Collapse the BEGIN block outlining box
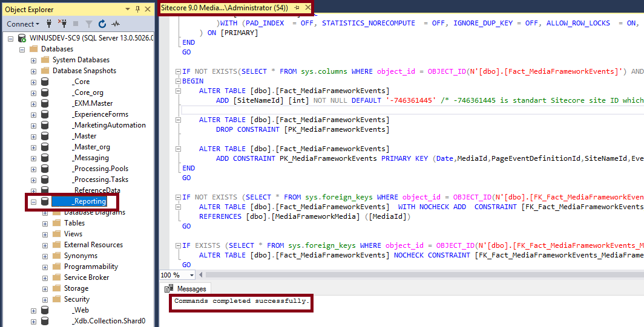 (178, 81)
